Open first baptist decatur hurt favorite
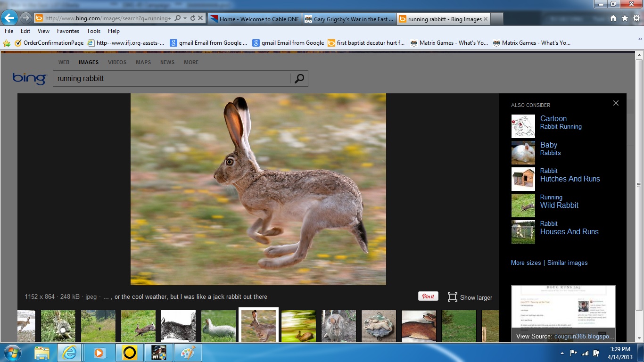This screenshot has width=644, height=362. (366, 43)
